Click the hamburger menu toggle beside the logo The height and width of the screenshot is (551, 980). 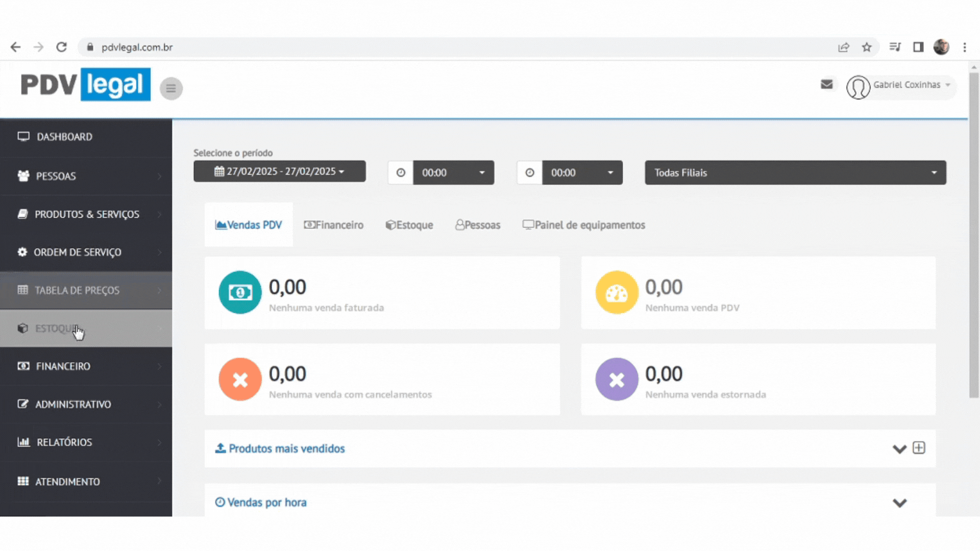click(x=171, y=88)
